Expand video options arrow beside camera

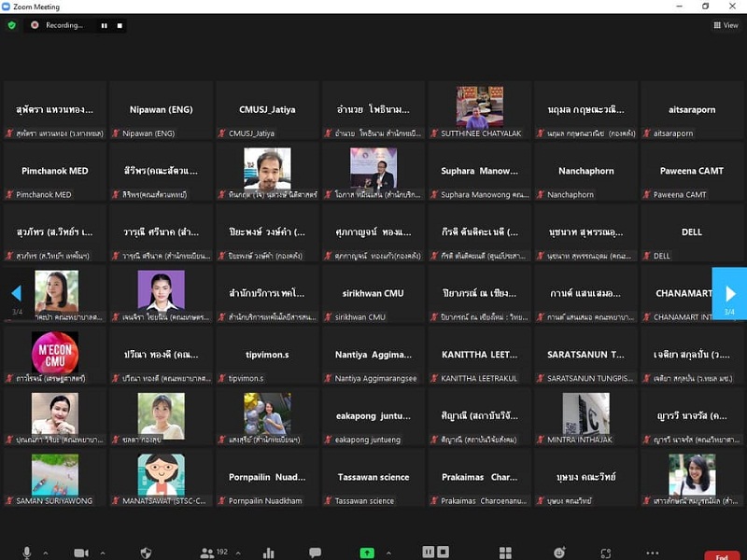[102, 553]
